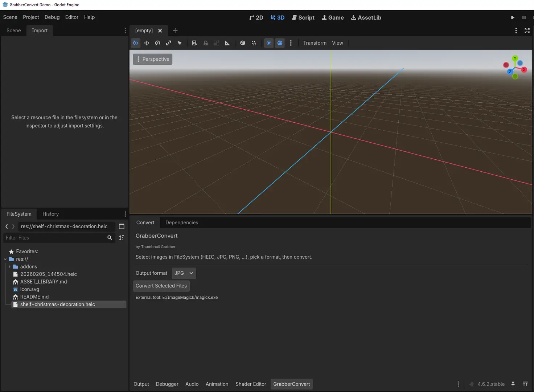Choose the Select mode arrow tool
The height and width of the screenshot is (392, 534).
[180, 43]
